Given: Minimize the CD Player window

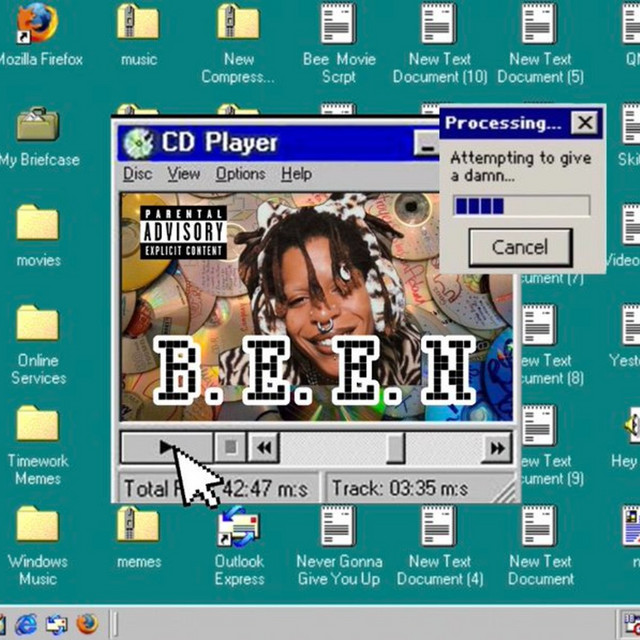Looking at the screenshot, I should [x=427, y=143].
